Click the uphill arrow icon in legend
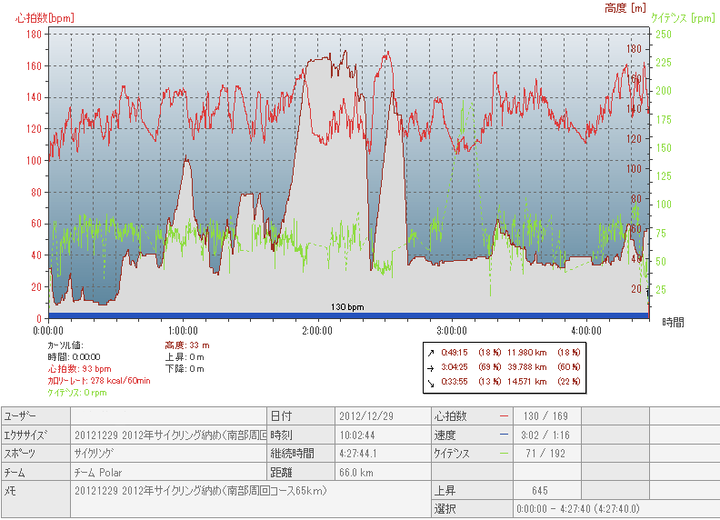 [430, 353]
